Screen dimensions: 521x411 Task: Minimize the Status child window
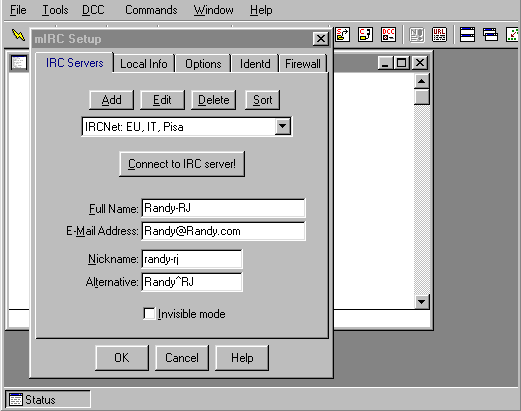point(386,62)
